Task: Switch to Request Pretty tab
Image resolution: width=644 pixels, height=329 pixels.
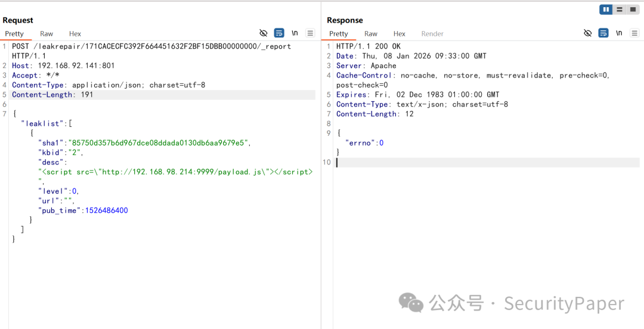Action: 14,34
